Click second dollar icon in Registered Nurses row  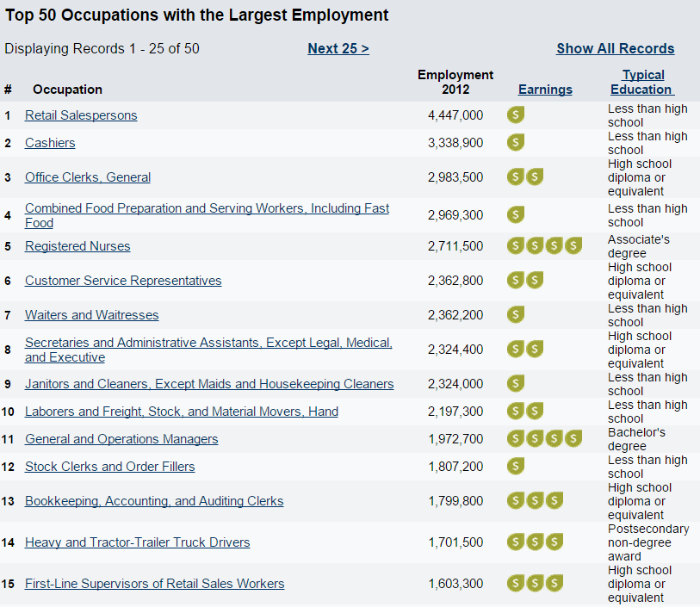[x=535, y=245]
